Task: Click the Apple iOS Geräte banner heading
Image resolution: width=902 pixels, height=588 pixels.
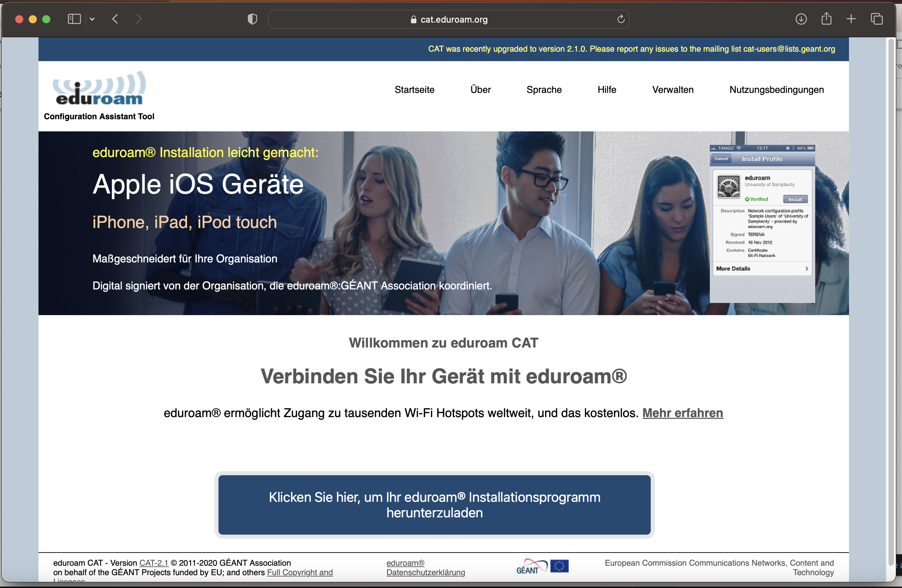Action: [198, 185]
